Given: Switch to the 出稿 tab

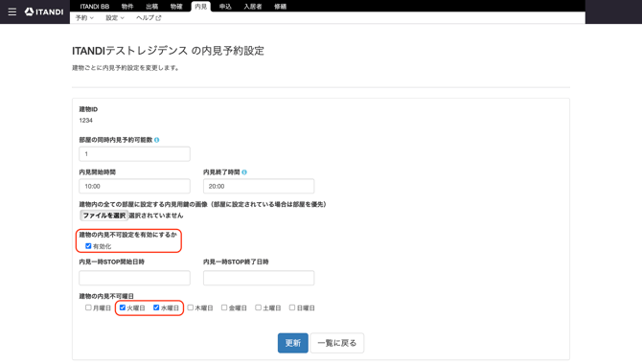Looking at the screenshot, I should pos(152,7).
